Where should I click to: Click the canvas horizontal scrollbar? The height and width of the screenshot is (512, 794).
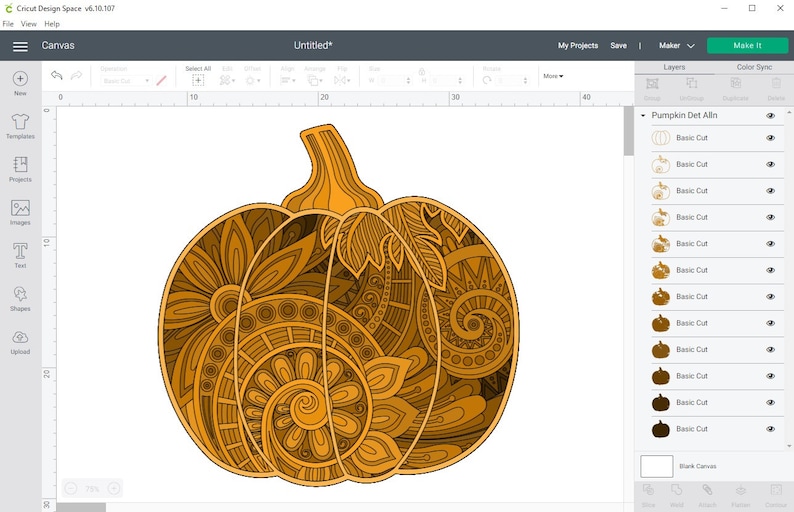tap(81, 507)
